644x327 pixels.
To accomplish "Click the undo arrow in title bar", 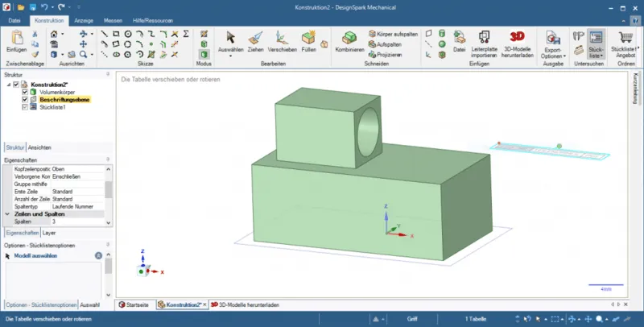I will [x=44, y=7].
